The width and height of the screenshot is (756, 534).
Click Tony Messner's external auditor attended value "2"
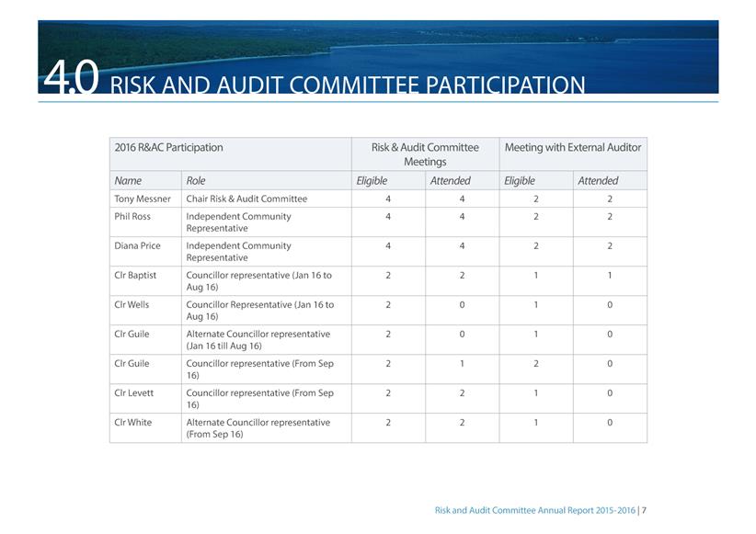(610, 199)
